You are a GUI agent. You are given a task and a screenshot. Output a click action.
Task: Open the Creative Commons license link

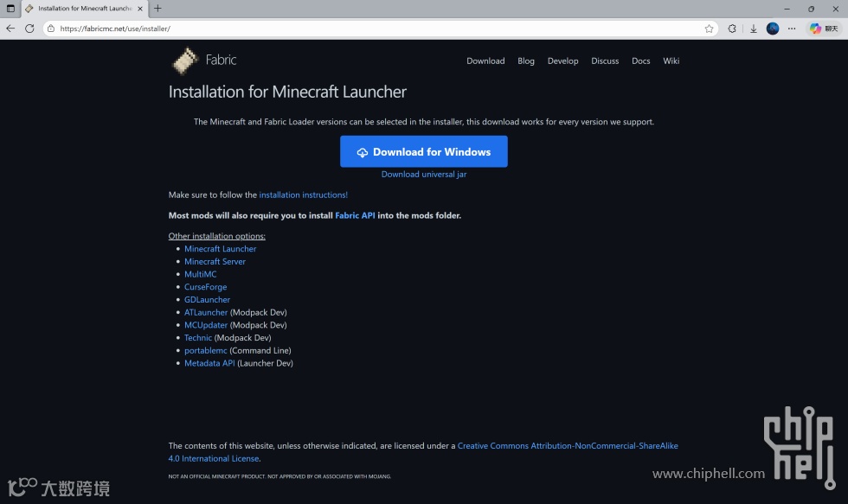(568, 446)
